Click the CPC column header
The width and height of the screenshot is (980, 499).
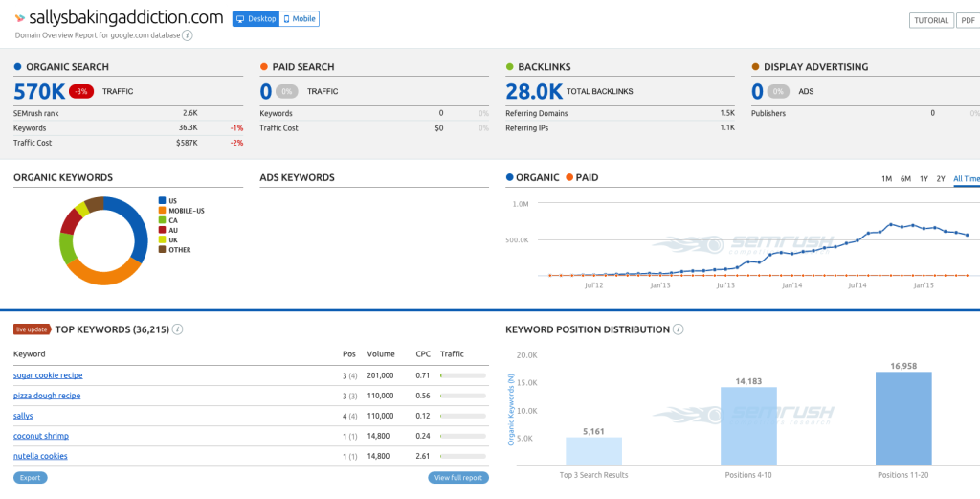pyautogui.click(x=423, y=354)
